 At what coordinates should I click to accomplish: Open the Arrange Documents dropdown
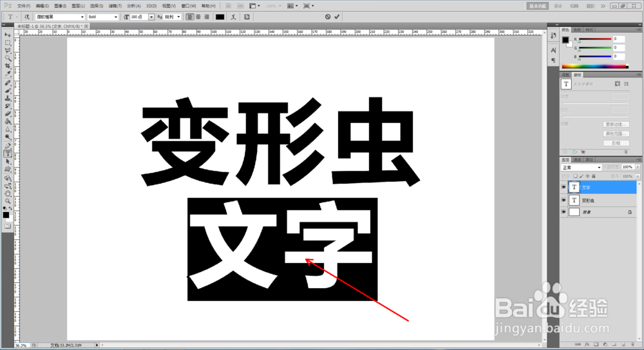tap(291, 6)
